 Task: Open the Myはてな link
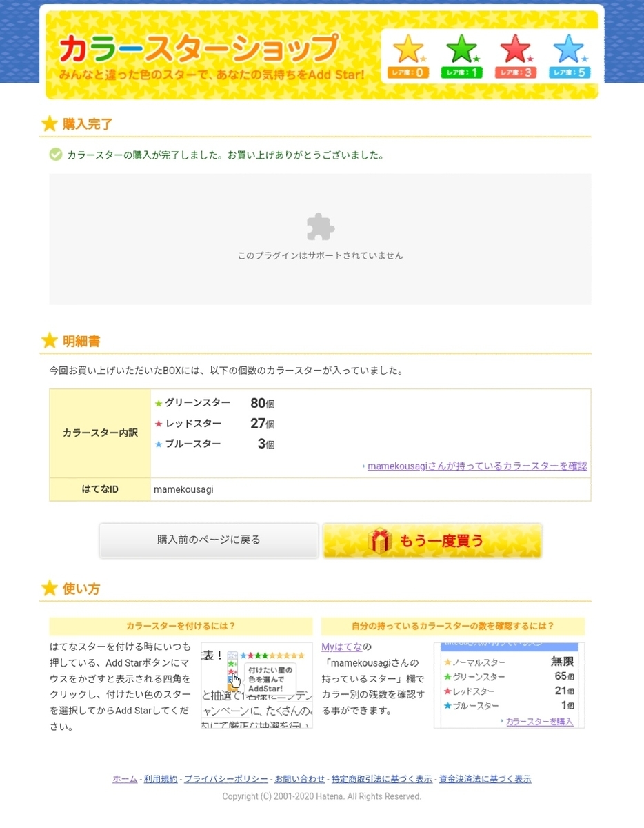tap(342, 647)
